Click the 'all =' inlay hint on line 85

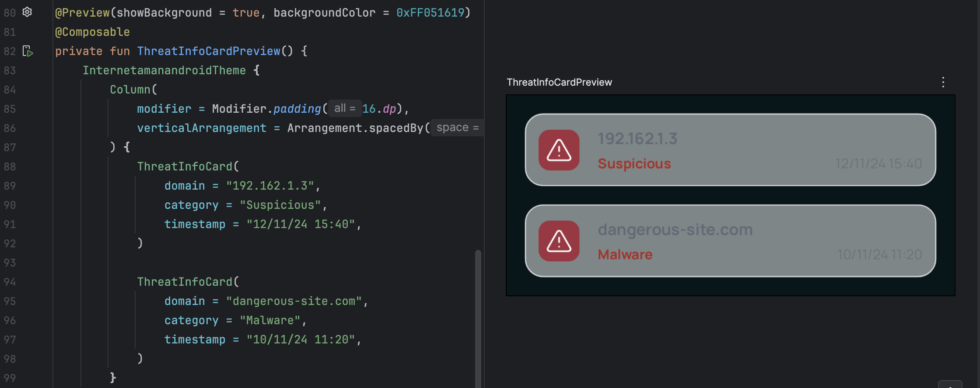[x=345, y=108]
